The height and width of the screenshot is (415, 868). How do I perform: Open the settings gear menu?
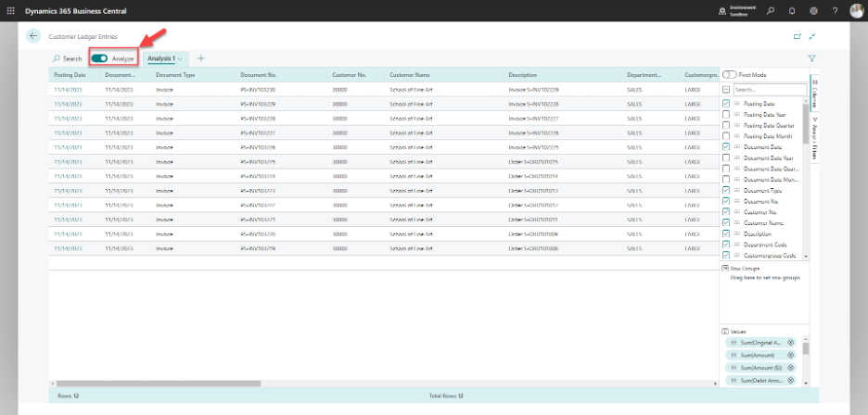[814, 10]
